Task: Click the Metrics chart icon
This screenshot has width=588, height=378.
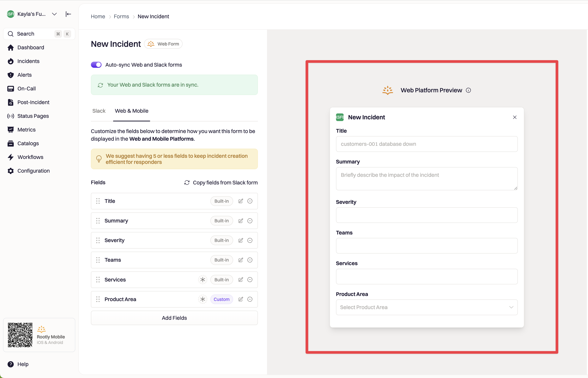Action: tap(10, 130)
